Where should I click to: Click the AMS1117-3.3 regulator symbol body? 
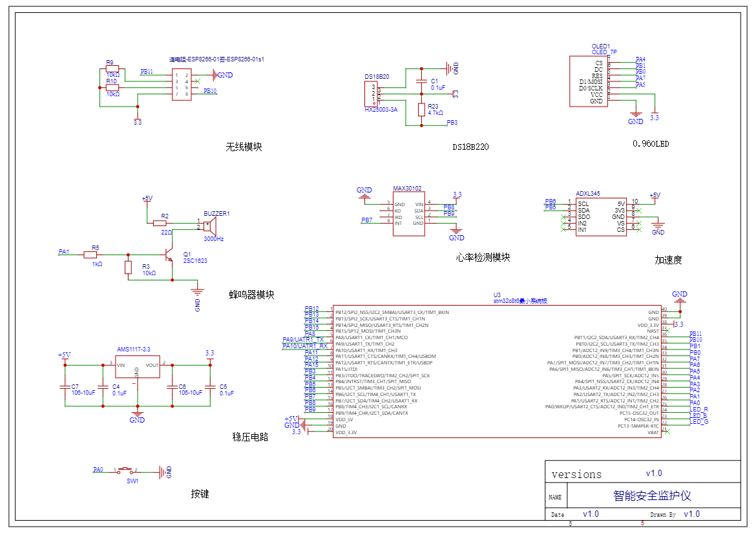tap(138, 367)
